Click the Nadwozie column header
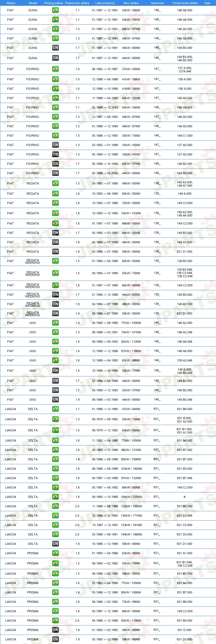The width and height of the screenshot is (216, 644). pos(157,3)
